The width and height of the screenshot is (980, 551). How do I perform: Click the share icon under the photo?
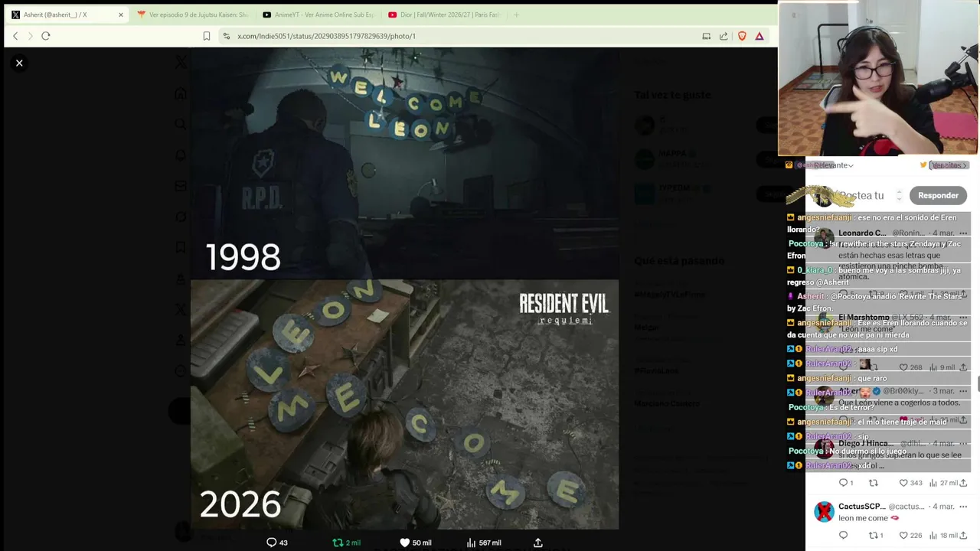tap(538, 543)
